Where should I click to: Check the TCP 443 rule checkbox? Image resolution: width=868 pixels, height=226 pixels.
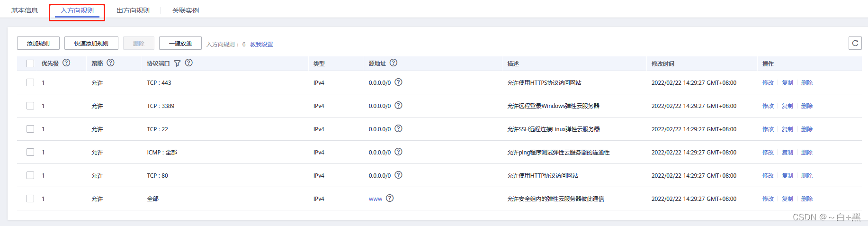(x=30, y=82)
